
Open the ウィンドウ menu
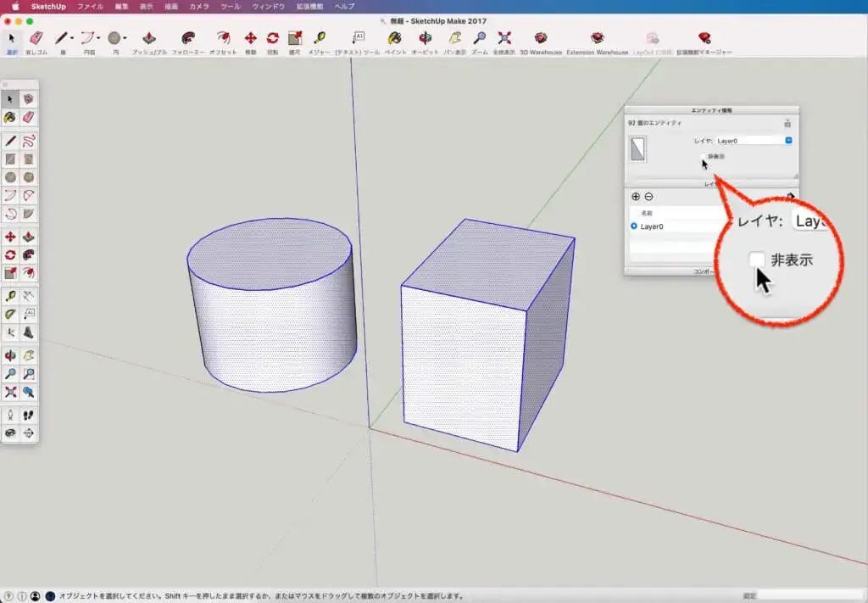[268, 7]
